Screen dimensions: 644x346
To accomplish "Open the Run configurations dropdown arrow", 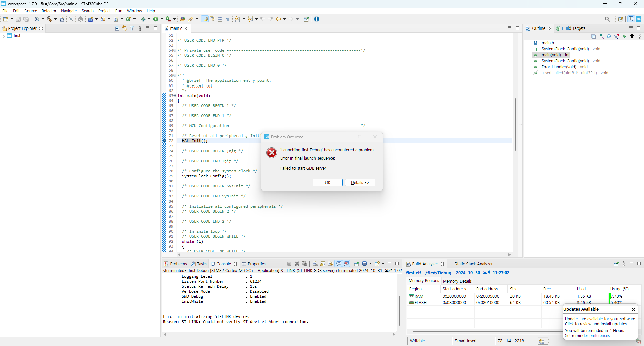I will [x=162, y=19].
